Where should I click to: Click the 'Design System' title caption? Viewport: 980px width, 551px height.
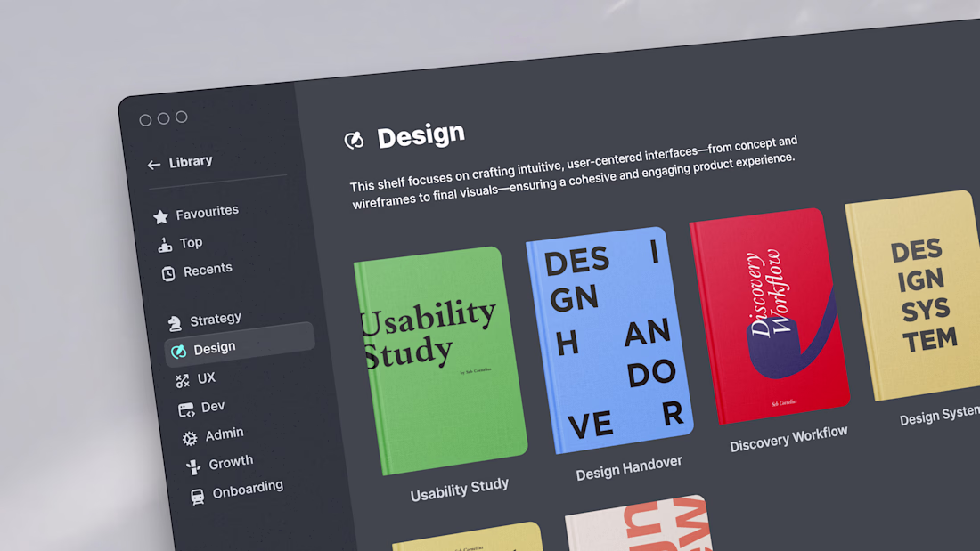(x=939, y=416)
